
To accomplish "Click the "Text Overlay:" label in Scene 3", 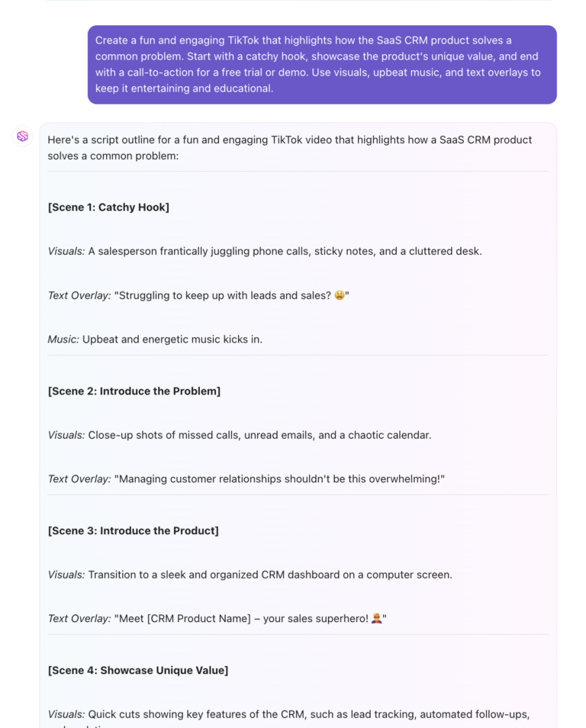I will pos(79,619).
